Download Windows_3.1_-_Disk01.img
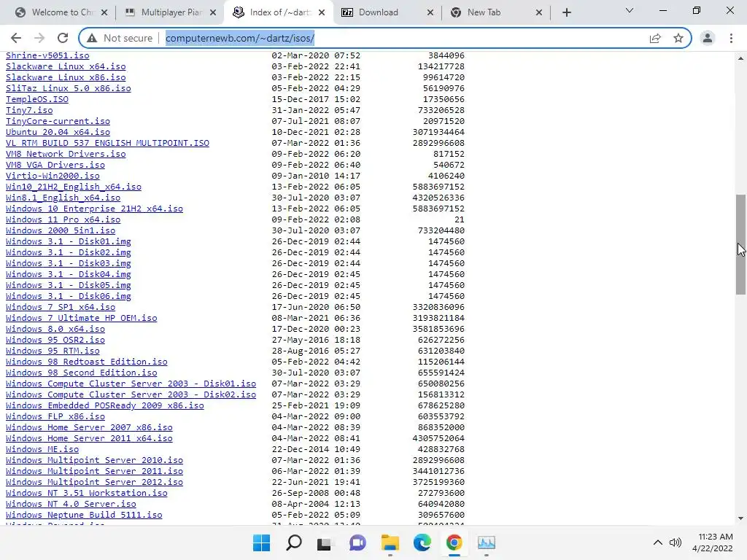 coord(68,241)
